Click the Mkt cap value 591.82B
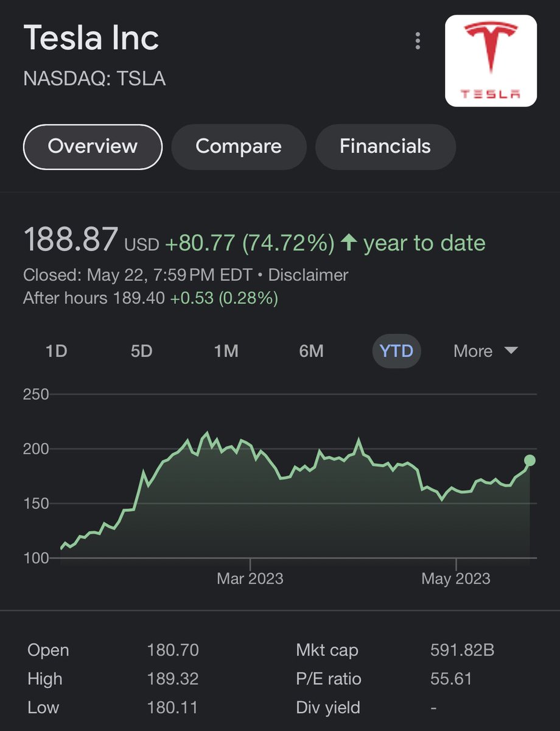 [462, 650]
